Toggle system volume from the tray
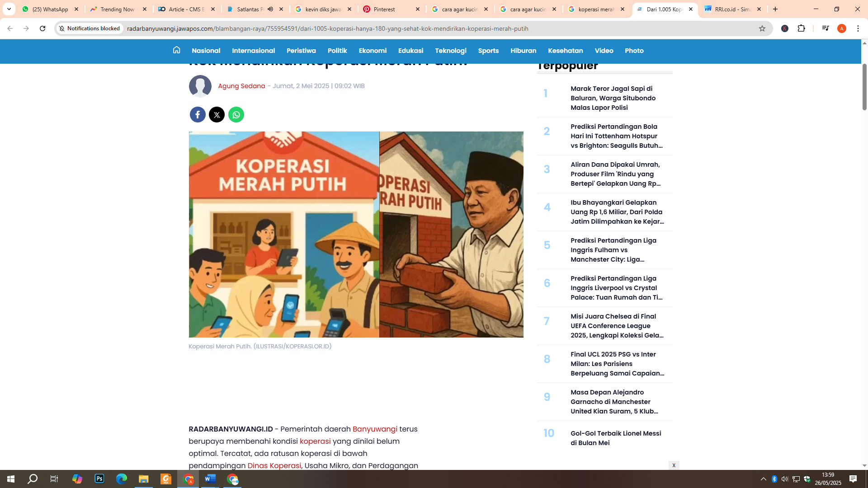This screenshot has height=488, width=868. click(x=786, y=479)
